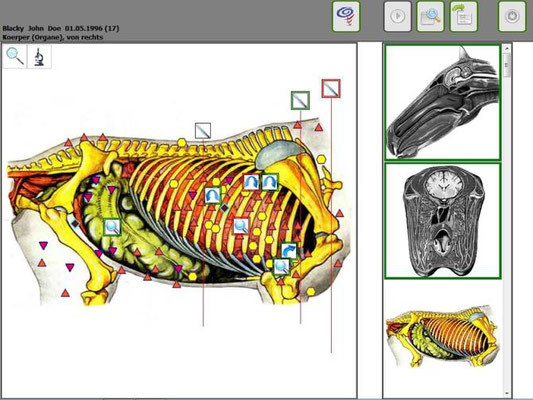Viewport: 533px width, 400px height.
Task: Open the body organs thumbnail at bottom right
Action: [x=442, y=336]
